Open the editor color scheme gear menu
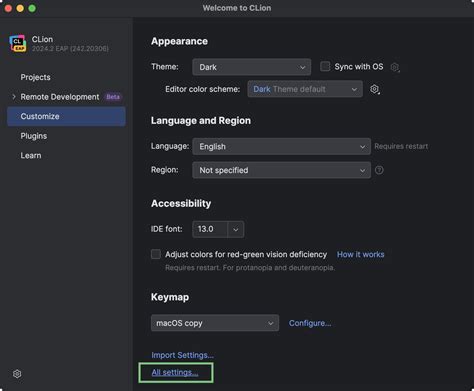The width and height of the screenshot is (474, 391). (x=375, y=89)
